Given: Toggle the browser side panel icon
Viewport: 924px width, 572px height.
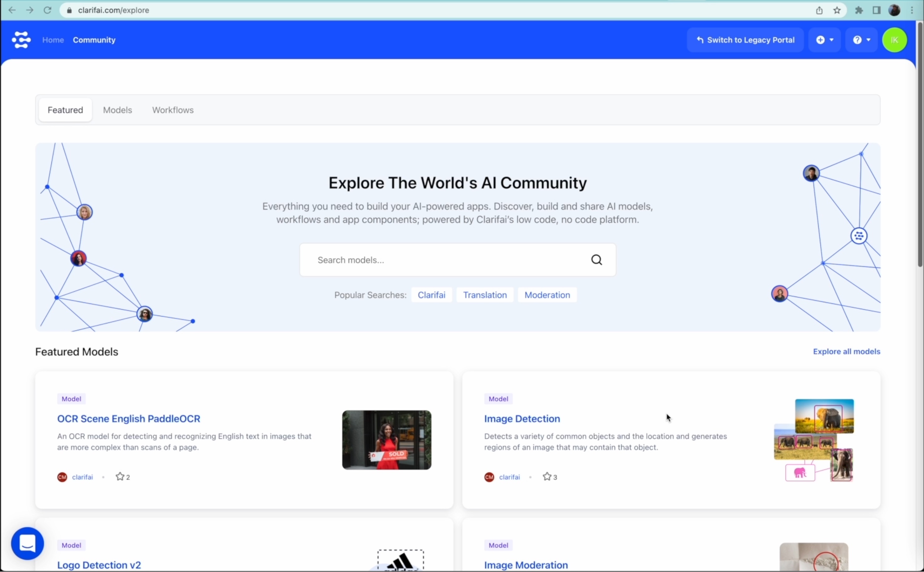Looking at the screenshot, I should click(x=876, y=10).
